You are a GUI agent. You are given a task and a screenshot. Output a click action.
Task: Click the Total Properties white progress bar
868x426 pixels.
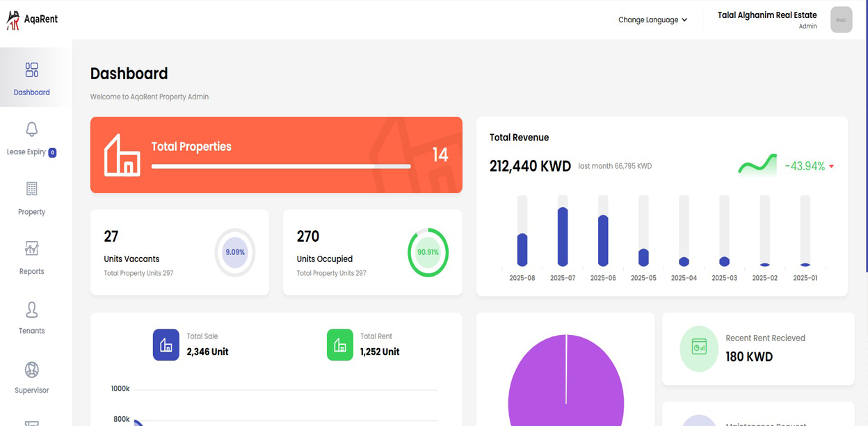click(281, 167)
